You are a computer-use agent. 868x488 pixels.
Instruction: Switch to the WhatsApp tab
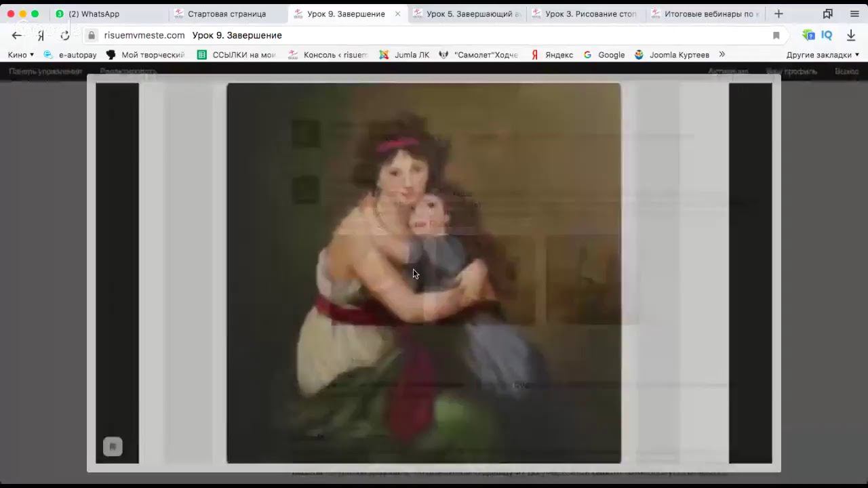click(x=108, y=14)
